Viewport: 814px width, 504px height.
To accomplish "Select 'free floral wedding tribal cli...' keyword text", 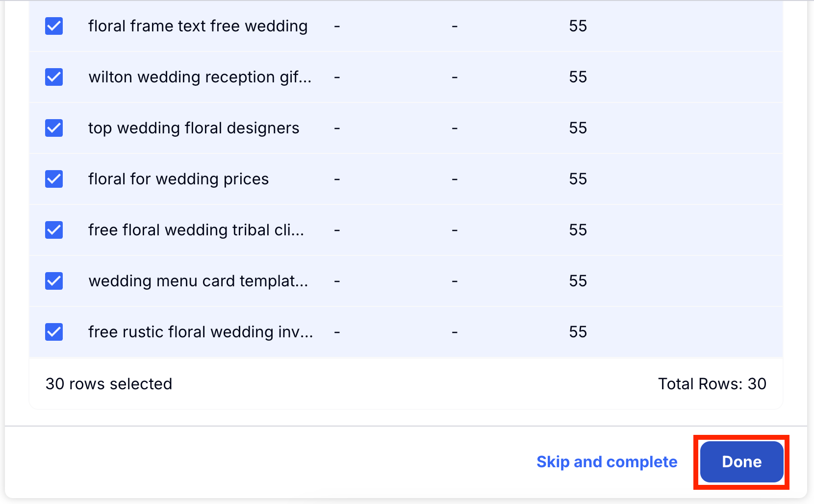I will click(x=196, y=230).
